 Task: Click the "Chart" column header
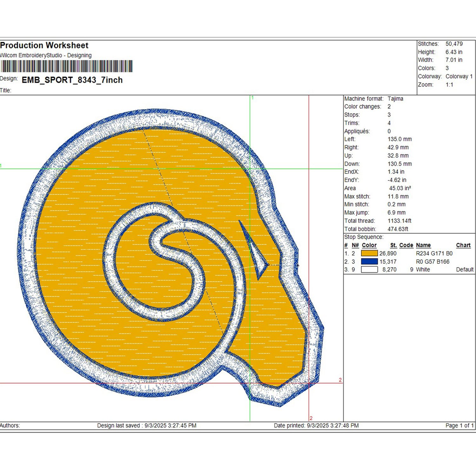pyautogui.click(x=463, y=245)
